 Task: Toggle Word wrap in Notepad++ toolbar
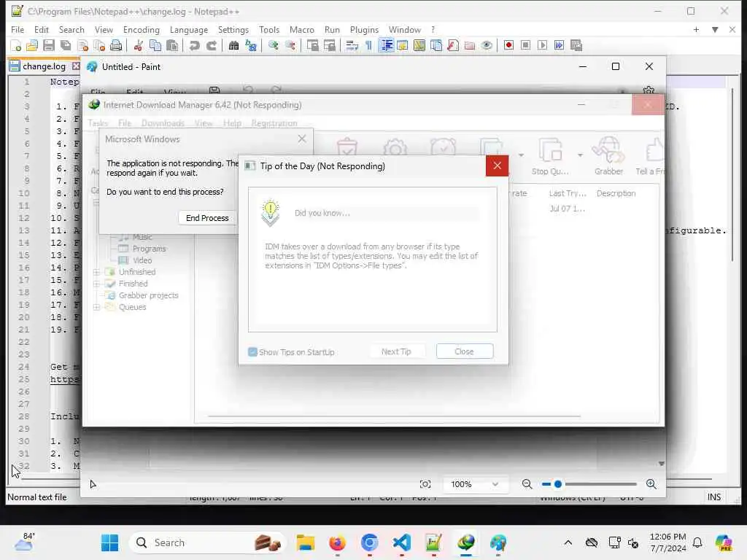click(x=352, y=46)
